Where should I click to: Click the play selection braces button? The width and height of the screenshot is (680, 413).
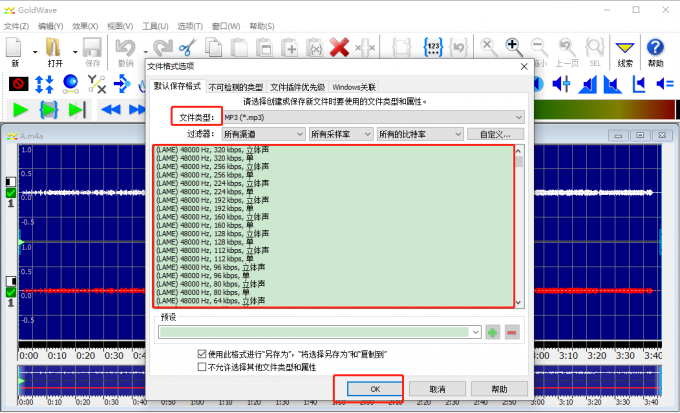point(49,110)
